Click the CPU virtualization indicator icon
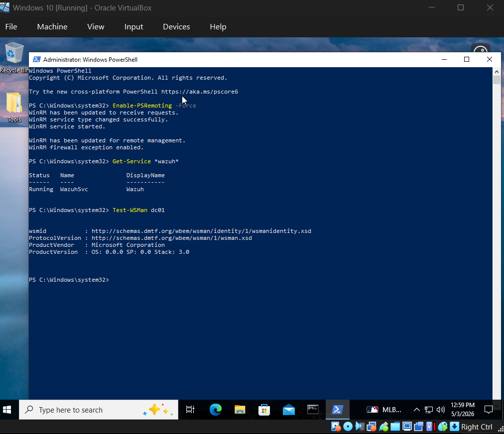 (431, 427)
